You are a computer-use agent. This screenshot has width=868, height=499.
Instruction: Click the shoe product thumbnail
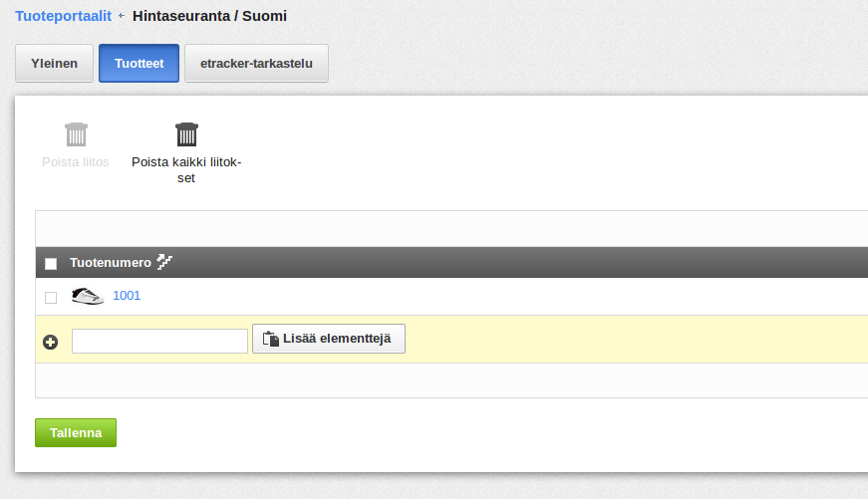88,296
